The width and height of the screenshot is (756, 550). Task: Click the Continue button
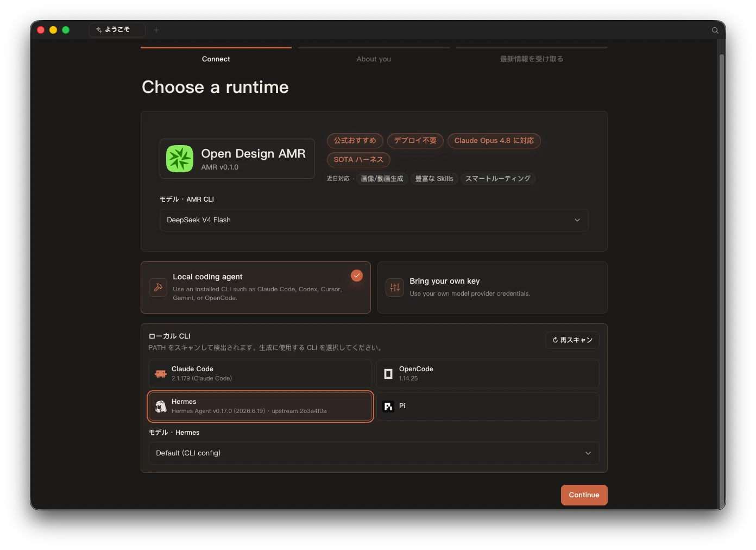click(x=584, y=495)
